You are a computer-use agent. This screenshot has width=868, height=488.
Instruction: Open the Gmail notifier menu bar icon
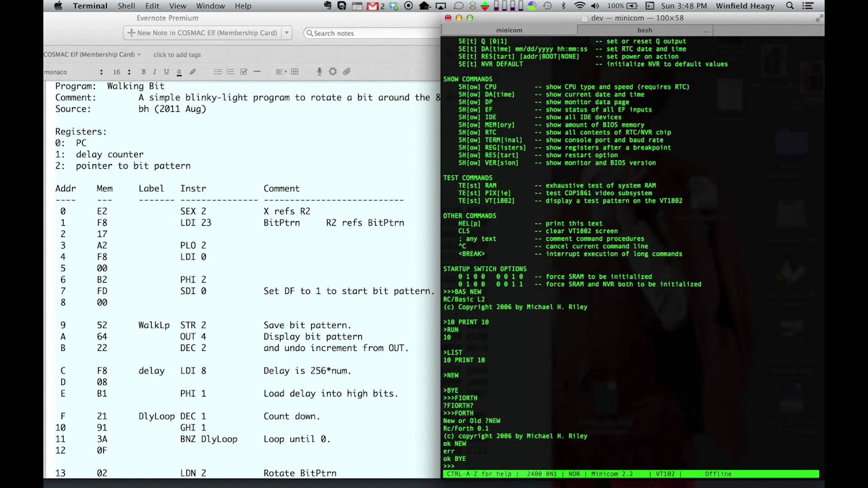click(375, 6)
